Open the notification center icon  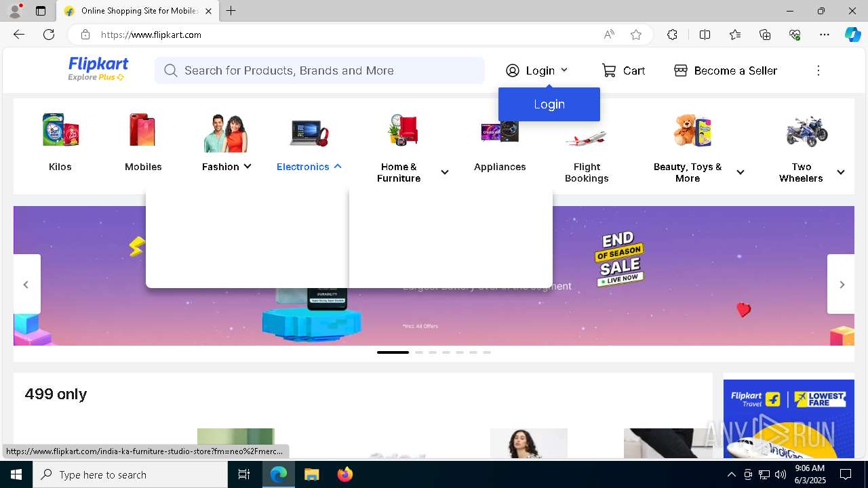pos(846,474)
